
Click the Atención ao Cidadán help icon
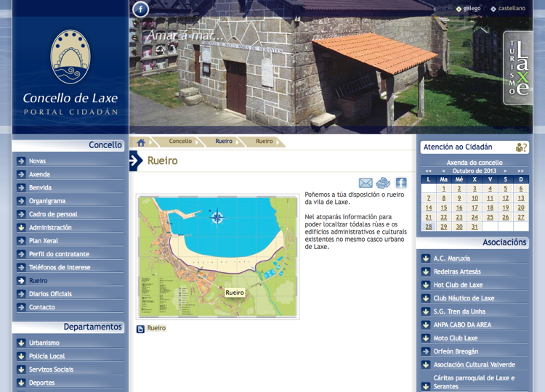coord(521,147)
